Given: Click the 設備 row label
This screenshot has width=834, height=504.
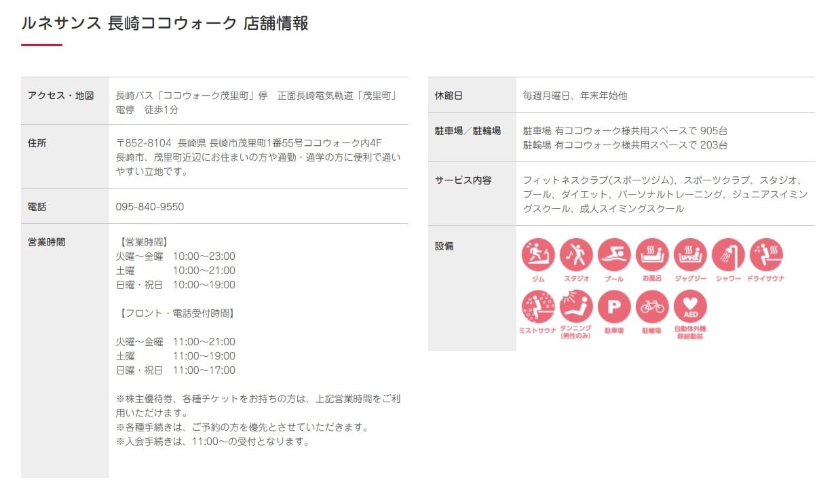Looking at the screenshot, I should [444, 246].
